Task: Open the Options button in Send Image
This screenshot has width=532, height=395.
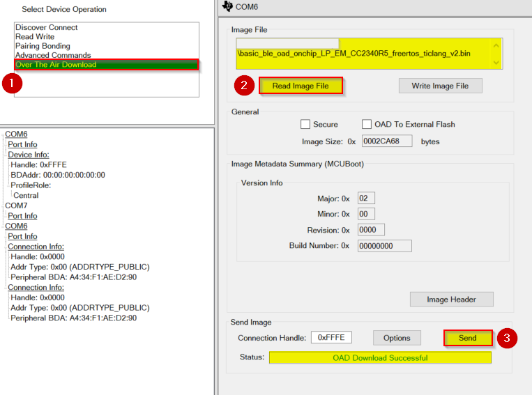Action: pos(397,338)
